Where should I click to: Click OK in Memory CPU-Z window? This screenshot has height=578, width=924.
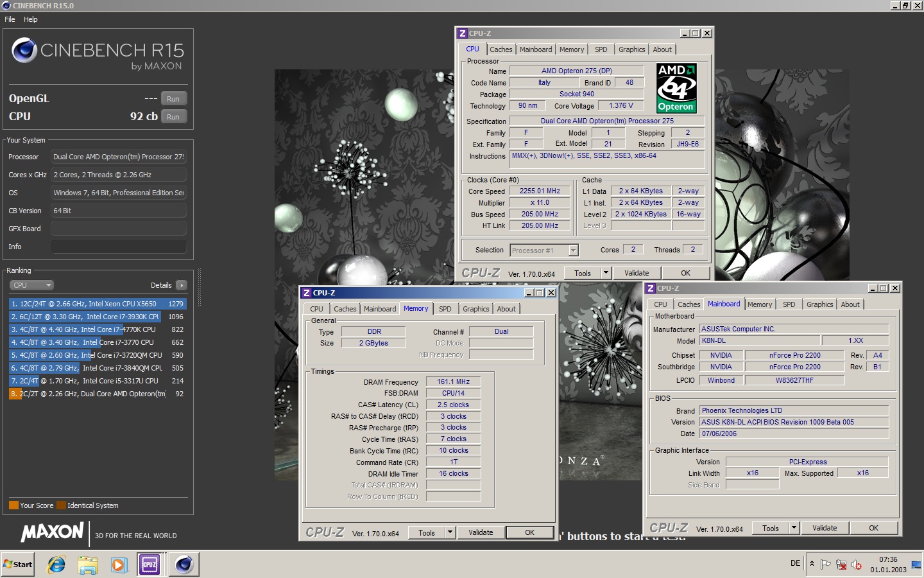pos(530,533)
